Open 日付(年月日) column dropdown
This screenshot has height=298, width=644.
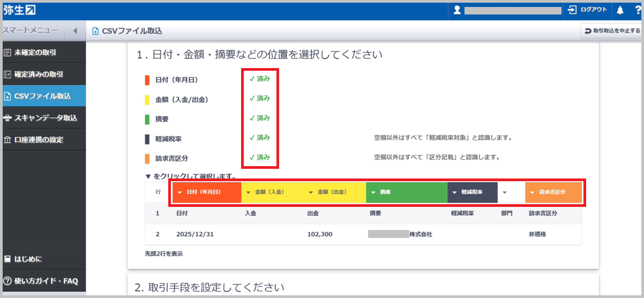207,192
